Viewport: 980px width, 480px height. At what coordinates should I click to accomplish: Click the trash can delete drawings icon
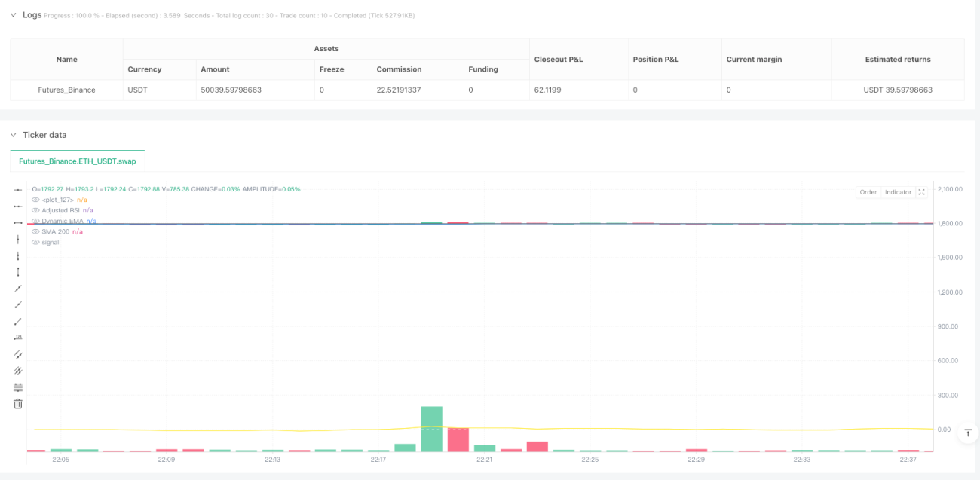pos(18,404)
